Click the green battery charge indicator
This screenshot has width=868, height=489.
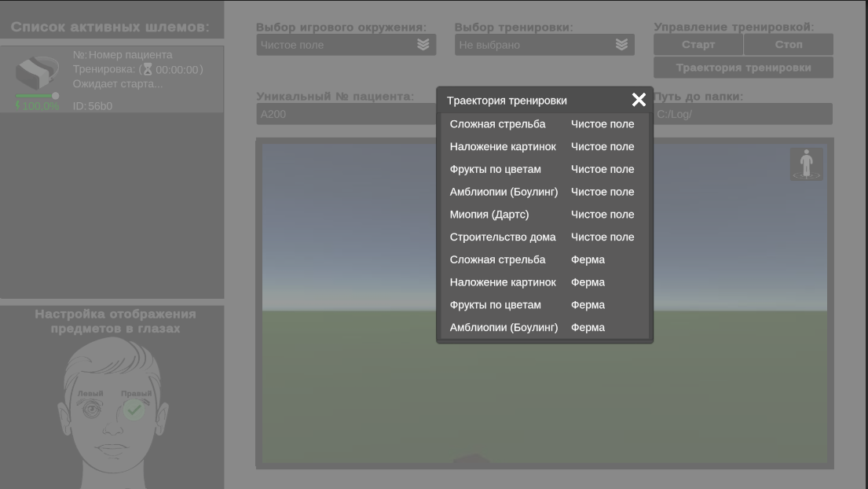36,106
